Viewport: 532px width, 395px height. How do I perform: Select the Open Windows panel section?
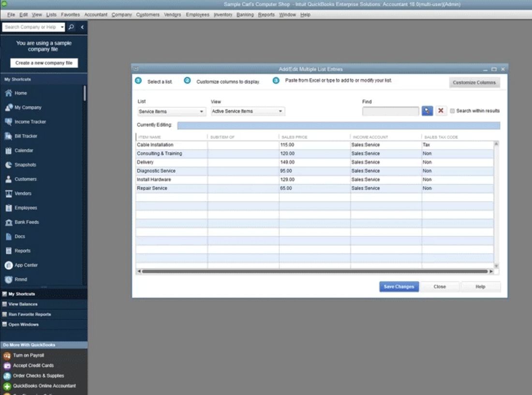tap(44, 324)
